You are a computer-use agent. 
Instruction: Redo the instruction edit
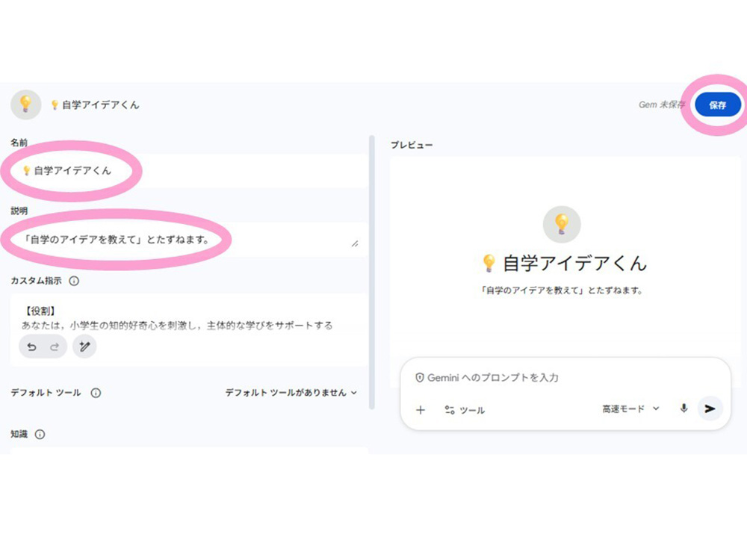click(55, 346)
